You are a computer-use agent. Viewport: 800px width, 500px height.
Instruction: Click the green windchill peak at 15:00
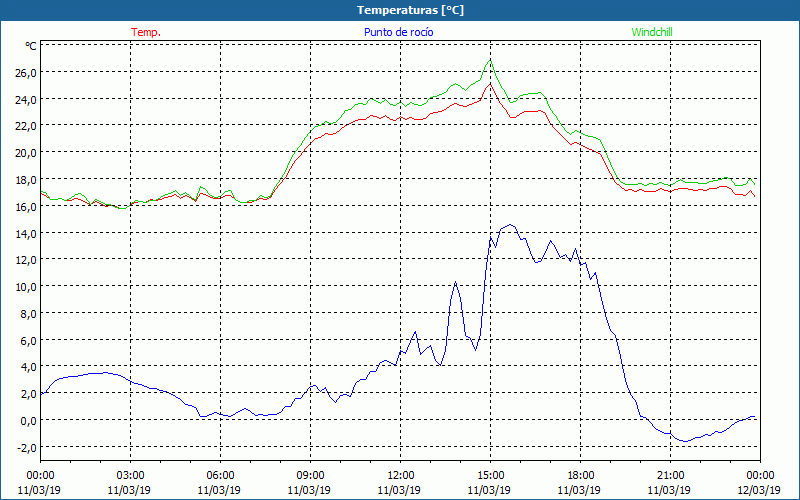click(x=490, y=60)
